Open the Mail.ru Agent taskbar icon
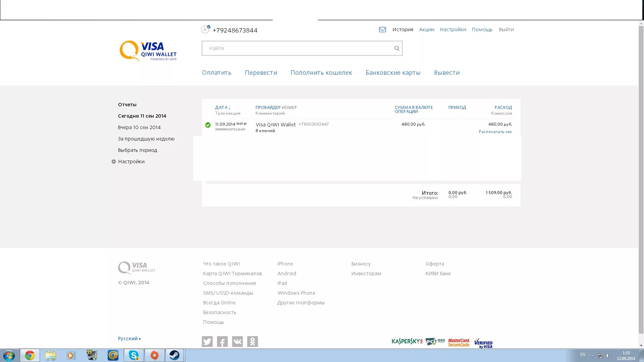The image size is (644, 362). point(113,355)
